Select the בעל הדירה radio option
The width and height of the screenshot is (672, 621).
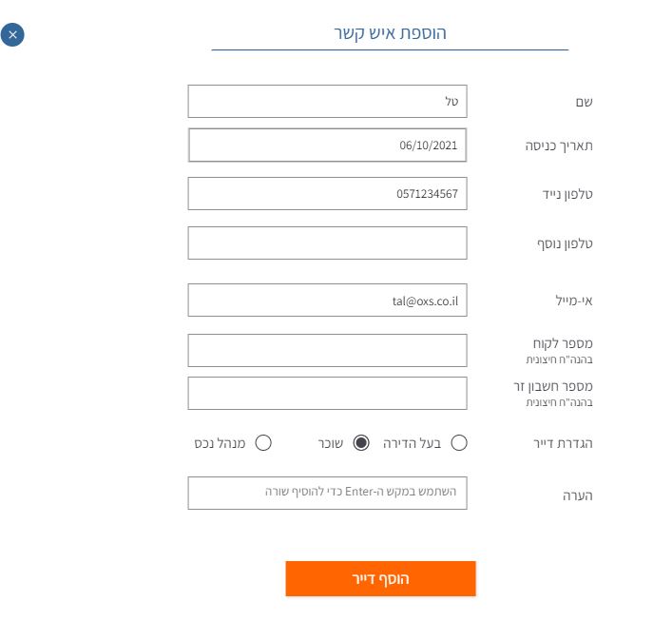459,442
